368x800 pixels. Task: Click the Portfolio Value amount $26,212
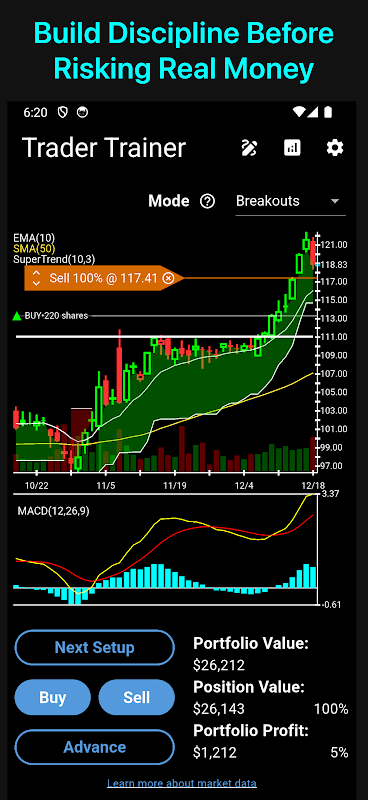coord(219,665)
